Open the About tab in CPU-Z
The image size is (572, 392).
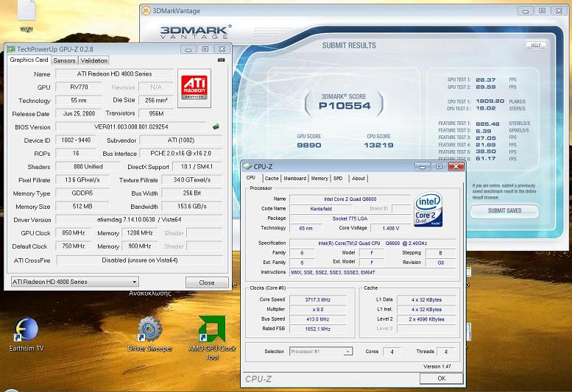point(359,179)
